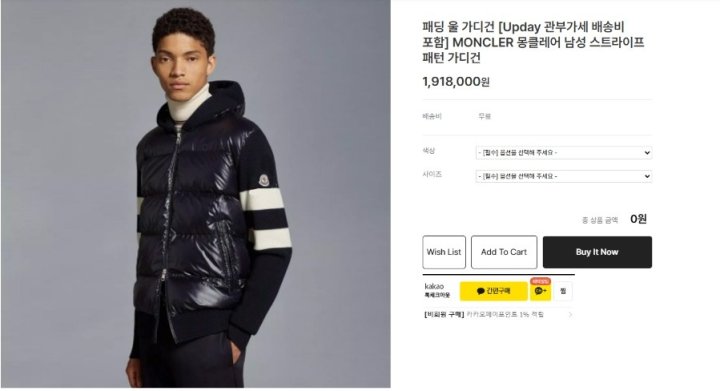Click the yellow Kakao 간편구매 button

pyautogui.click(x=494, y=291)
